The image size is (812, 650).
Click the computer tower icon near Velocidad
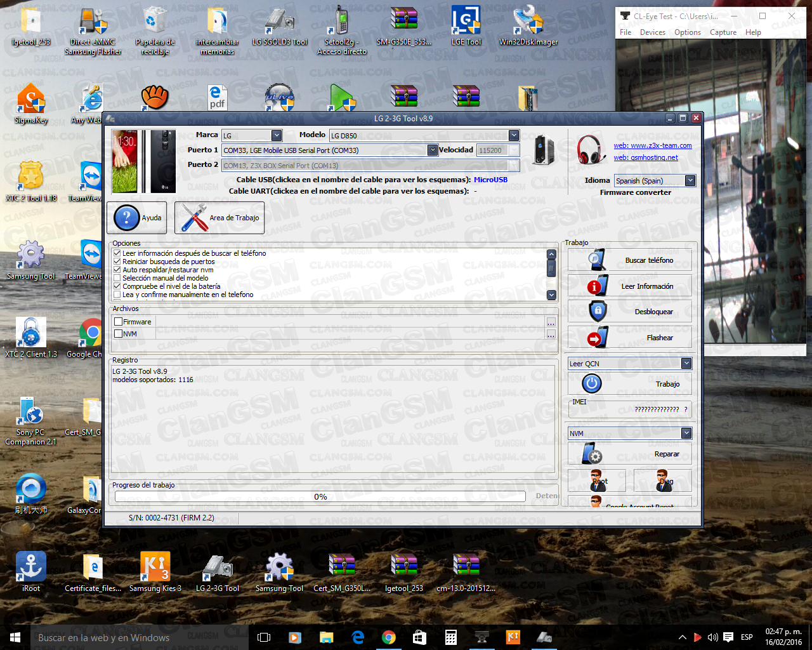544,150
